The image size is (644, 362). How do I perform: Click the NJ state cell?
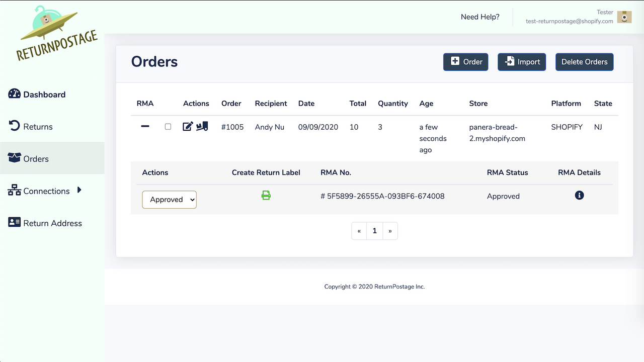(598, 127)
